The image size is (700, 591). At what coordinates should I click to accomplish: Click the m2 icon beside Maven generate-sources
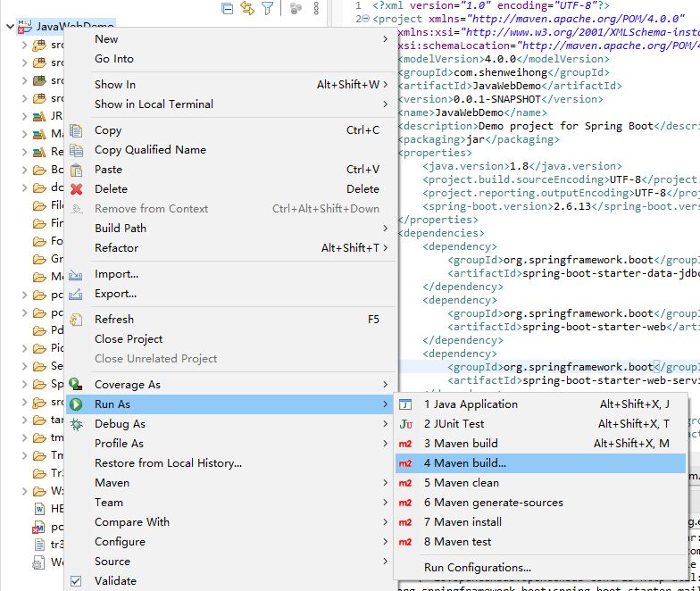[x=405, y=503]
